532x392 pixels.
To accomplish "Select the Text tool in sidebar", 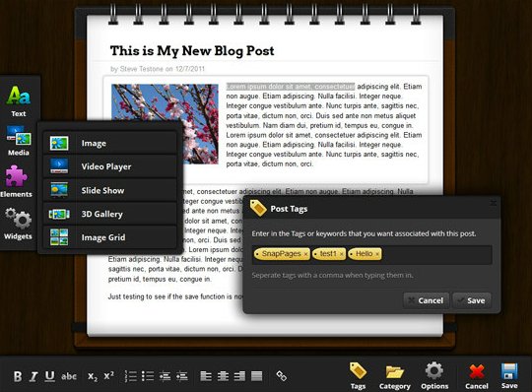I will 19,100.
